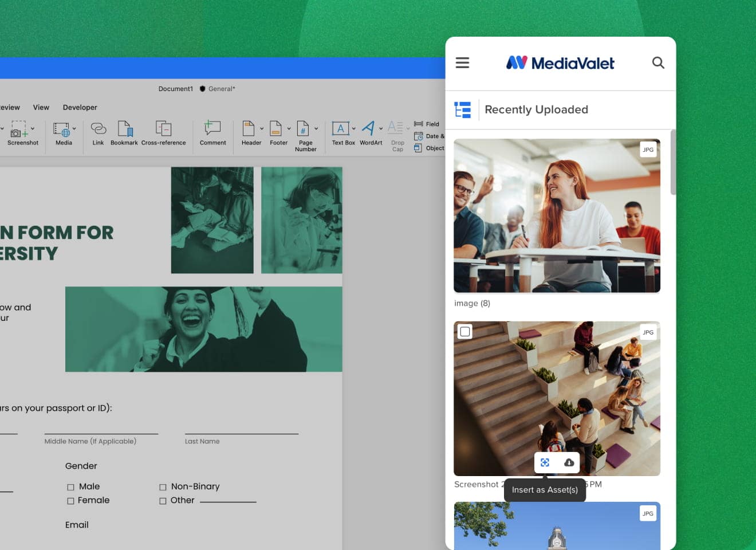Click the Cross-reference icon
The height and width of the screenshot is (550, 756).
tap(163, 128)
